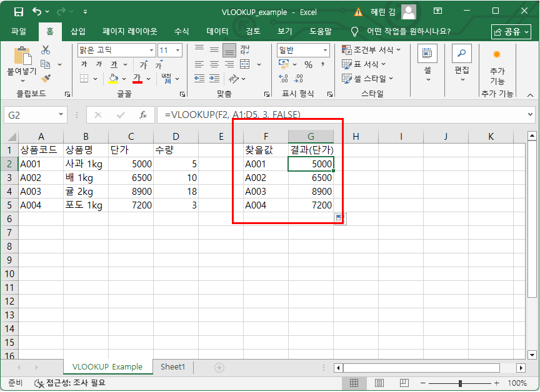Click the Save icon in title bar

click(x=18, y=12)
